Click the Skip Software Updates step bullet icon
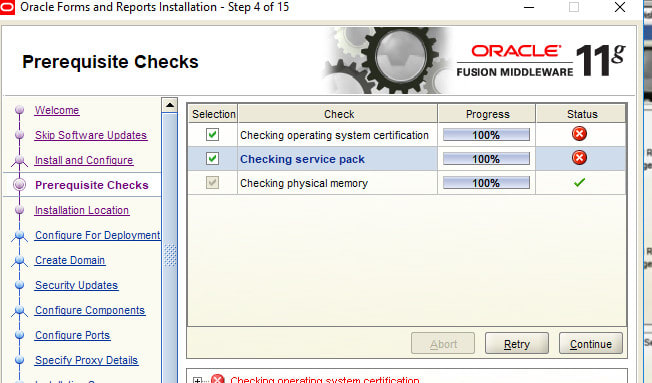Viewport: 652px width, 383px height. (19, 135)
